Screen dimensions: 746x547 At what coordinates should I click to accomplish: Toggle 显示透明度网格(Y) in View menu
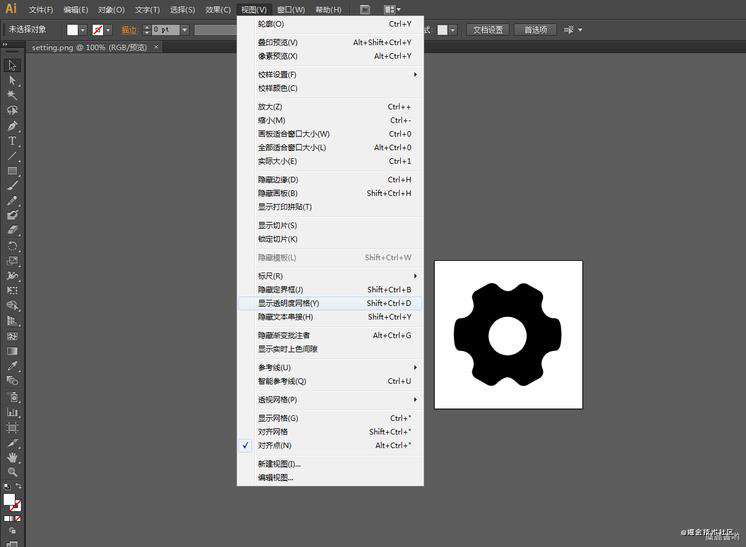(x=330, y=303)
